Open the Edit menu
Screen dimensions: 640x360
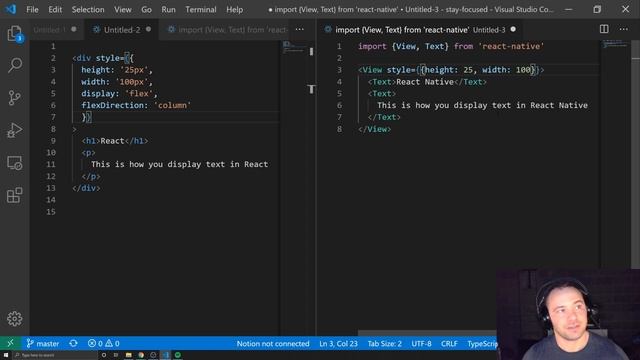(x=55, y=9)
